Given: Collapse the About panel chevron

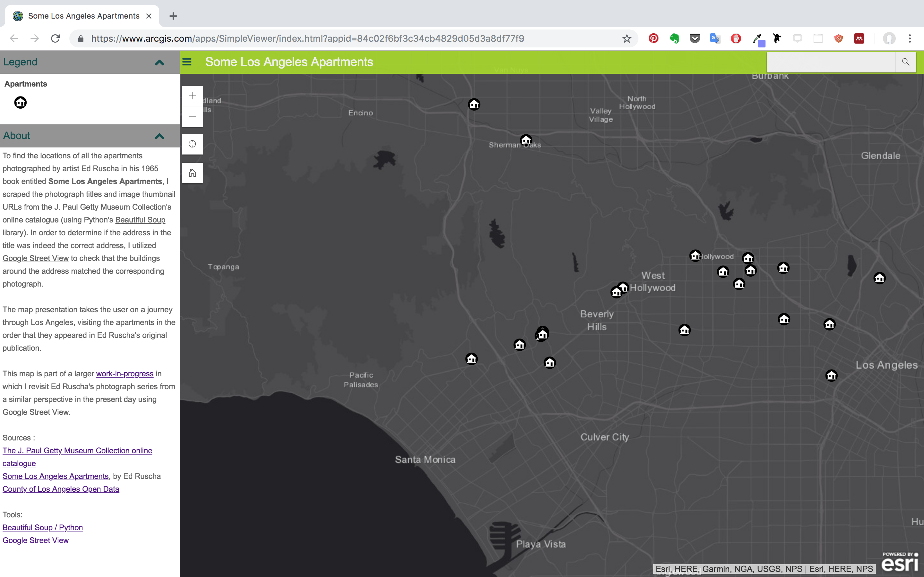Looking at the screenshot, I should (159, 136).
